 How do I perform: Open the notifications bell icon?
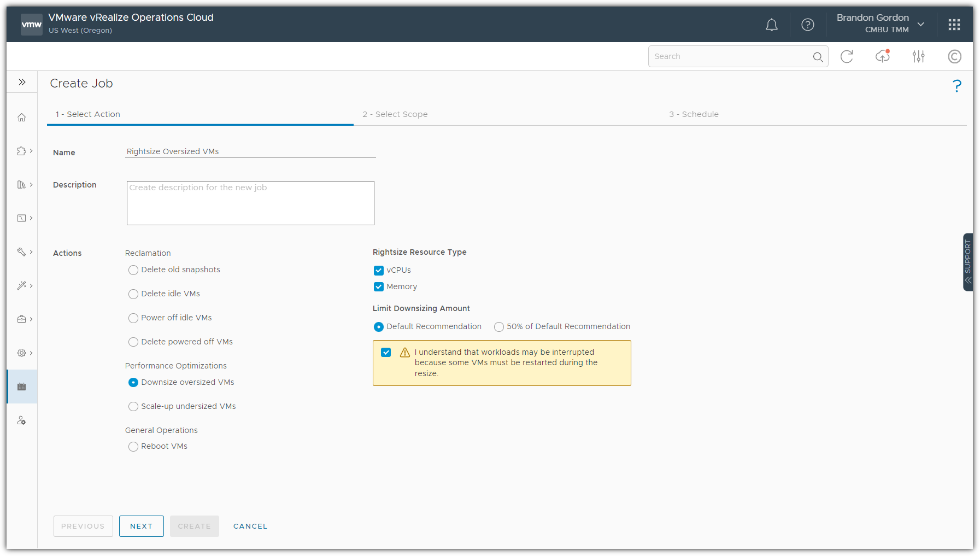tap(771, 25)
